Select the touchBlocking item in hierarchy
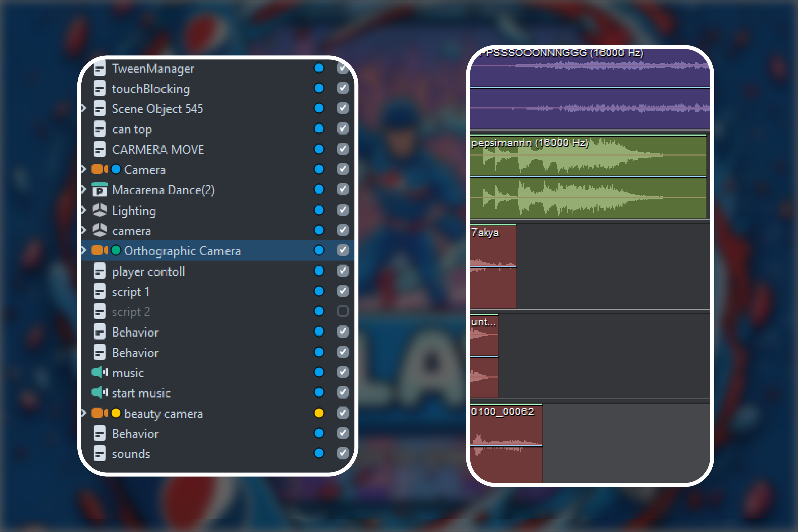This screenshot has width=798, height=532. 150,89
